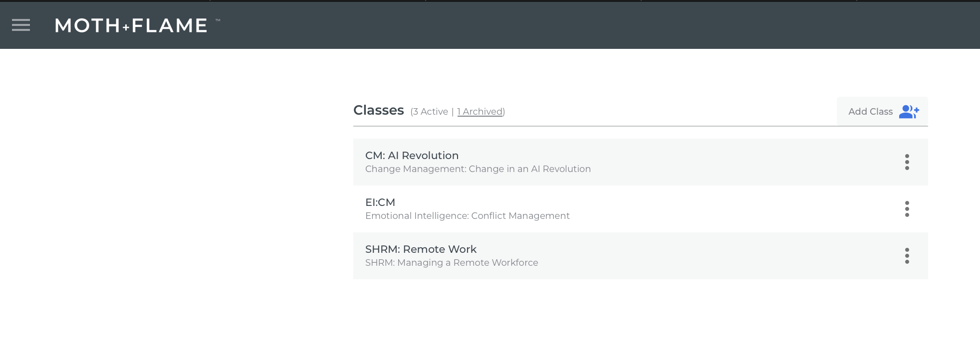Open the CM: AI Revolution class

click(x=412, y=156)
